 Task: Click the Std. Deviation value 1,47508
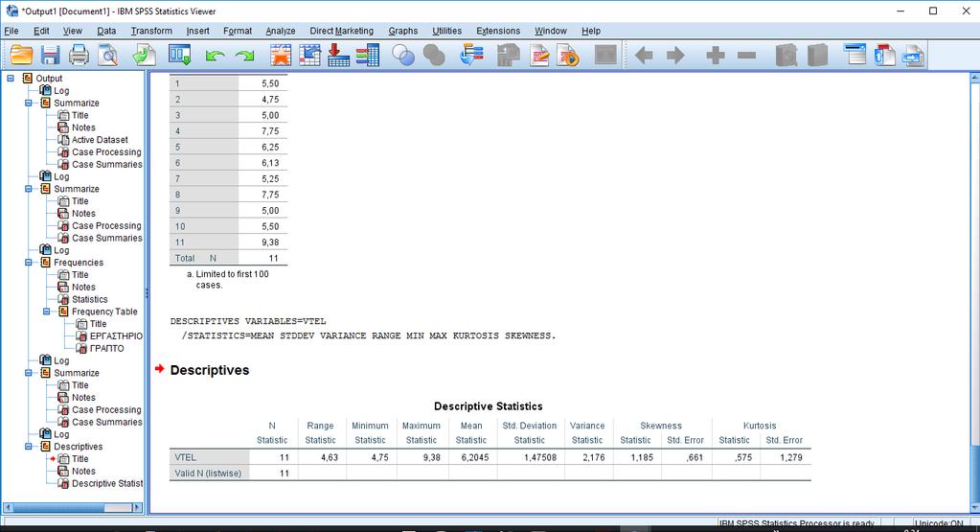pyautogui.click(x=539, y=457)
